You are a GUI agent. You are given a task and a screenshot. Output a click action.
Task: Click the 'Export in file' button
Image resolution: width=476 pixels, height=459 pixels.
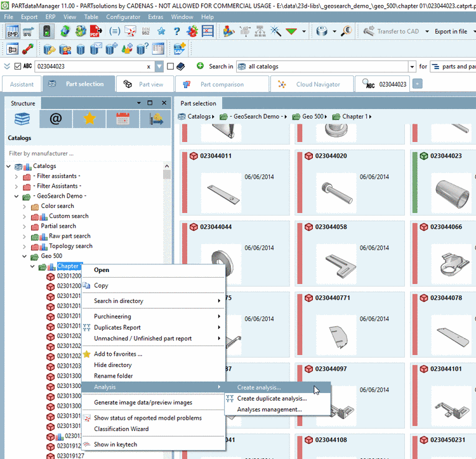(451, 31)
